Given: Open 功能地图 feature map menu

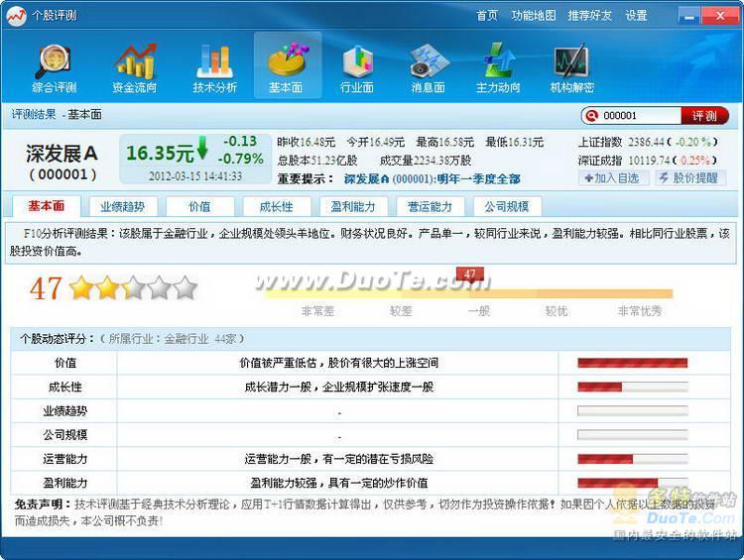Looking at the screenshot, I should (534, 16).
